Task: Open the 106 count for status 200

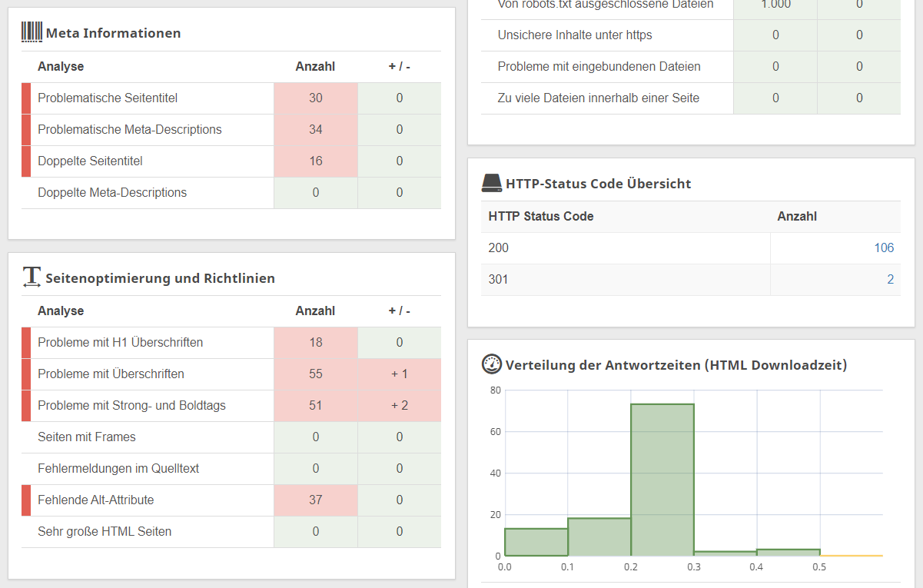Action: pyautogui.click(x=884, y=247)
